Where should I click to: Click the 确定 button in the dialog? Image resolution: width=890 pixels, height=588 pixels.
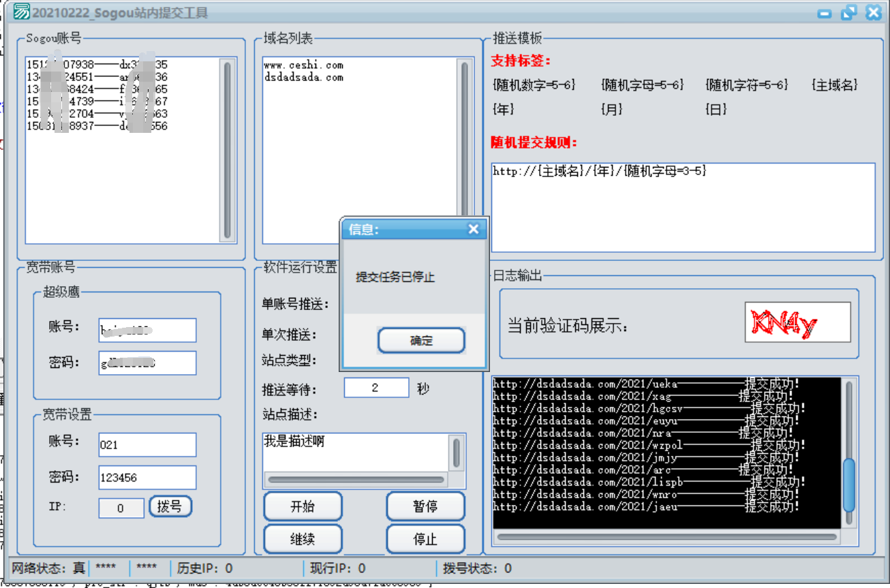[x=421, y=341]
